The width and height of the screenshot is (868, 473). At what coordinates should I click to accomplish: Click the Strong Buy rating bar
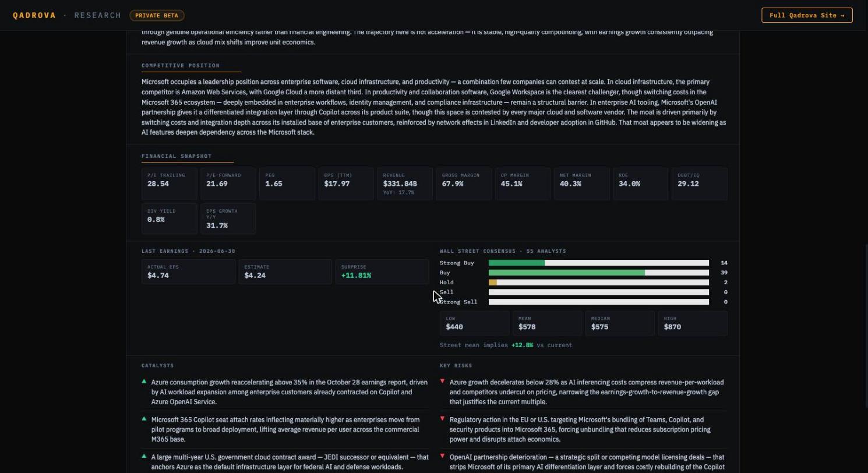point(599,263)
